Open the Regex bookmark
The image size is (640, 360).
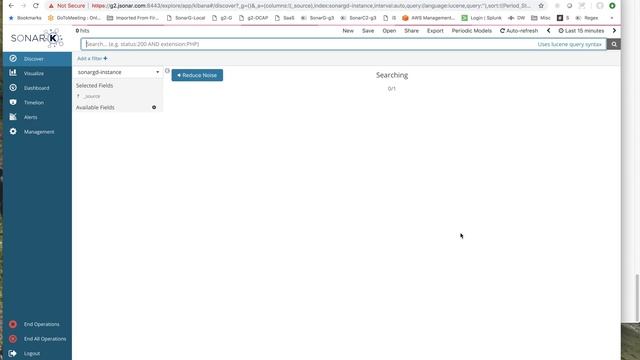(587, 18)
